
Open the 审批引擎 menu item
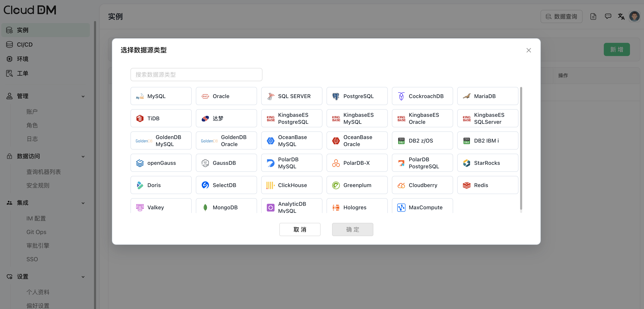pyautogui.click(x=38, y=246)
